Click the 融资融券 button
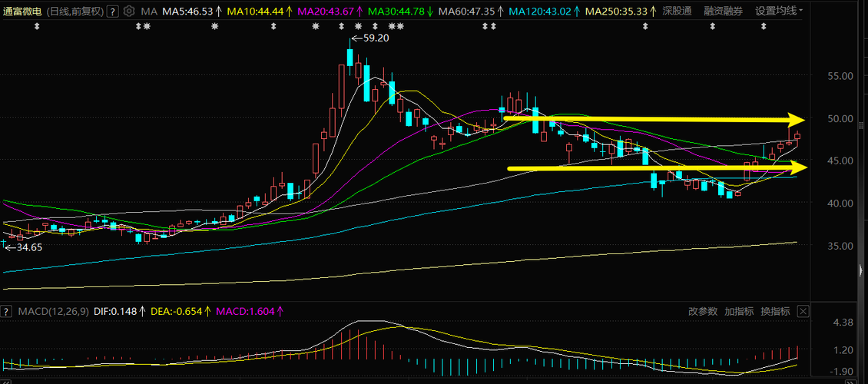The image size is (868, 384). coord(724,11)
